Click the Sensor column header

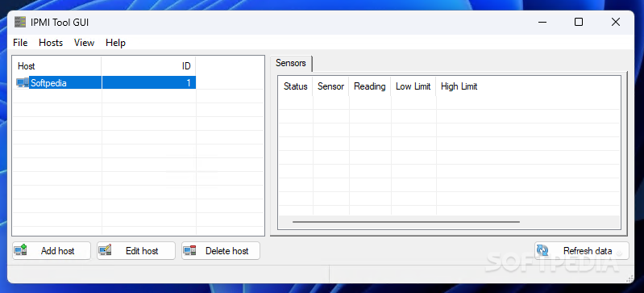(330, 86)
